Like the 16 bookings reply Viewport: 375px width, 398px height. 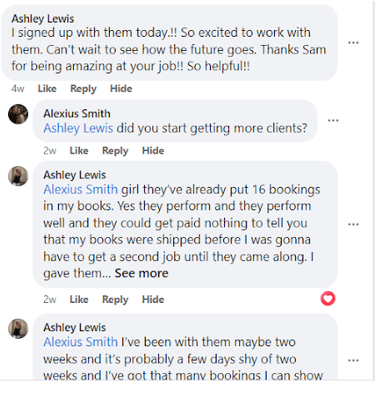pos(79,299)
